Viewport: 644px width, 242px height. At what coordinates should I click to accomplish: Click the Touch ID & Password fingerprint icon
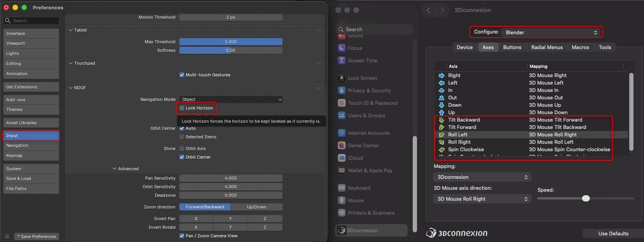pos(342,103)
